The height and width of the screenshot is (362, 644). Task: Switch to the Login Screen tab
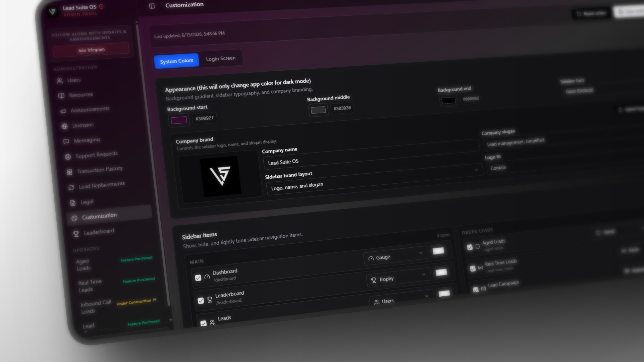[221, 59]
